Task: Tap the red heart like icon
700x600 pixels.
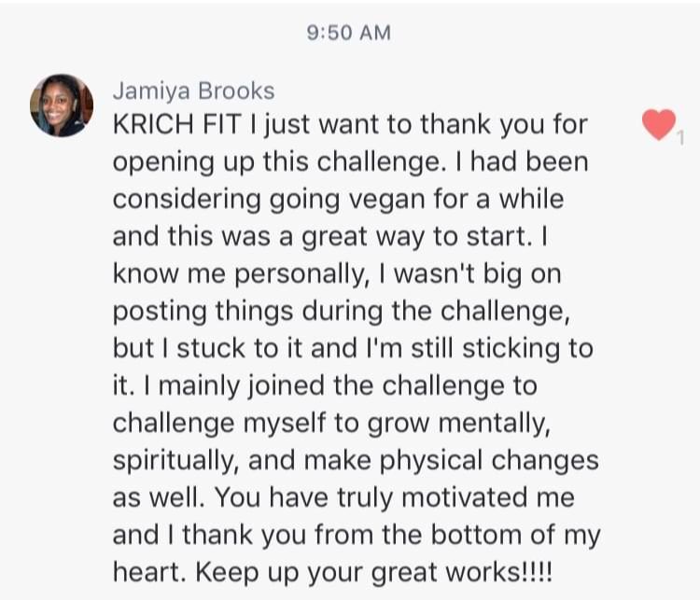Action: click(659, 124)
